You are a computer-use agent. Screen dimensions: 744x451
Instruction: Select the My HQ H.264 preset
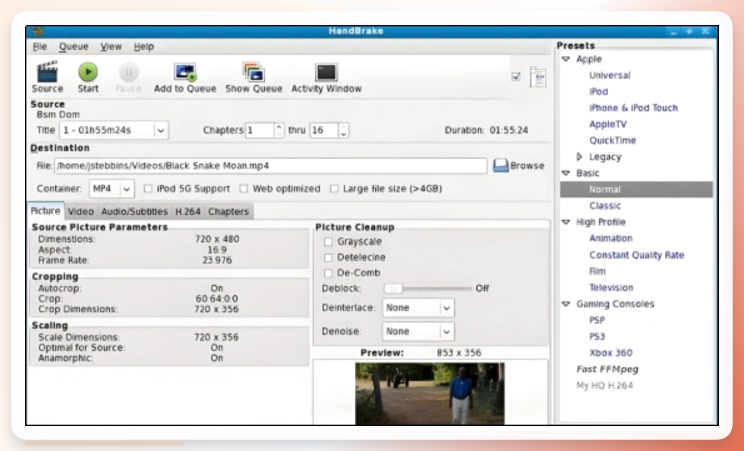(604, 385)
